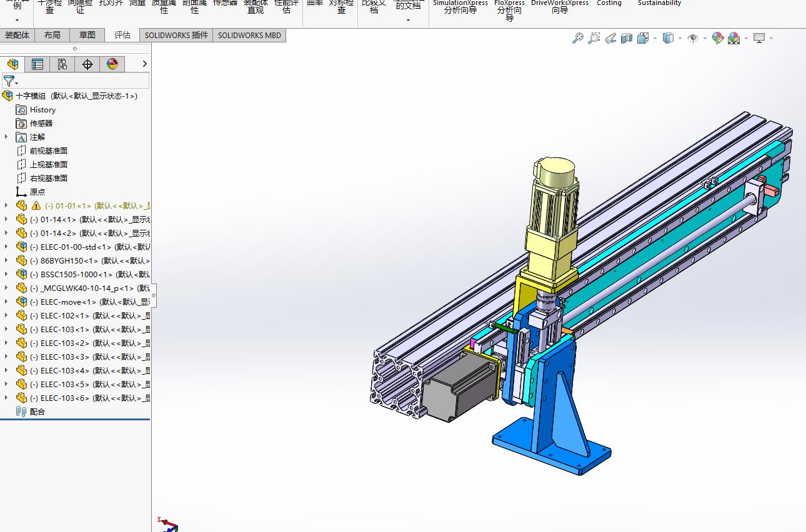Click the filter search input field

coord(84,81)
